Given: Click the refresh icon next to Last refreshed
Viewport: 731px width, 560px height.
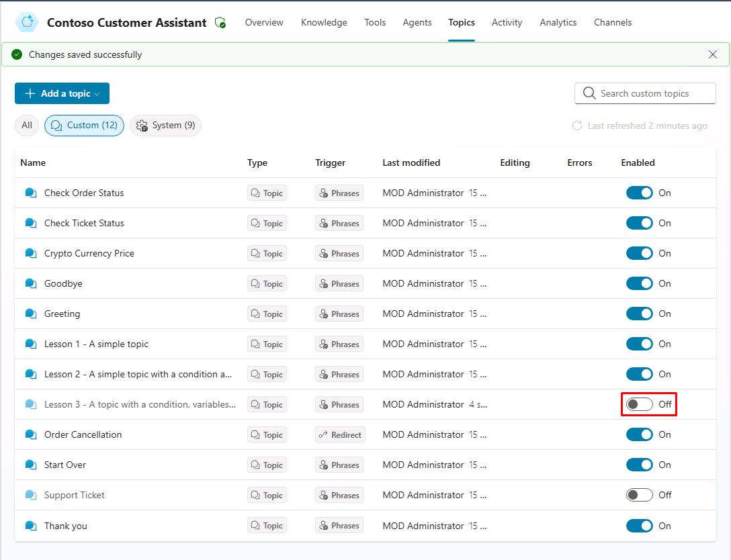Looking at the screenshot, I should (577, 126).
